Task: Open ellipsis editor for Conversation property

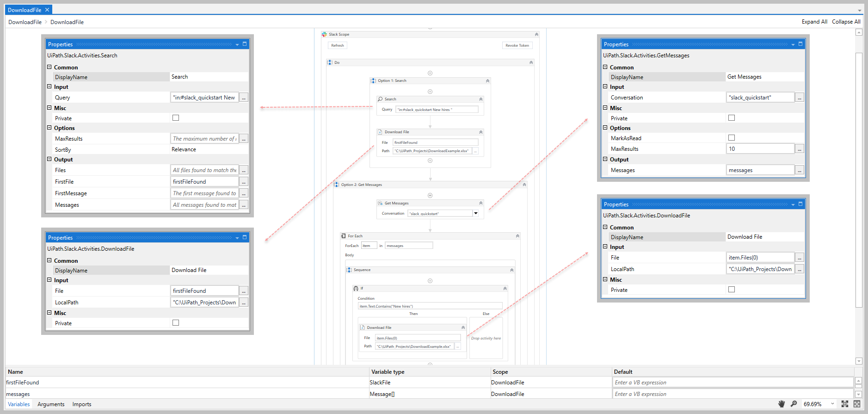Action: pyautogui.click(x=800, y=98)
